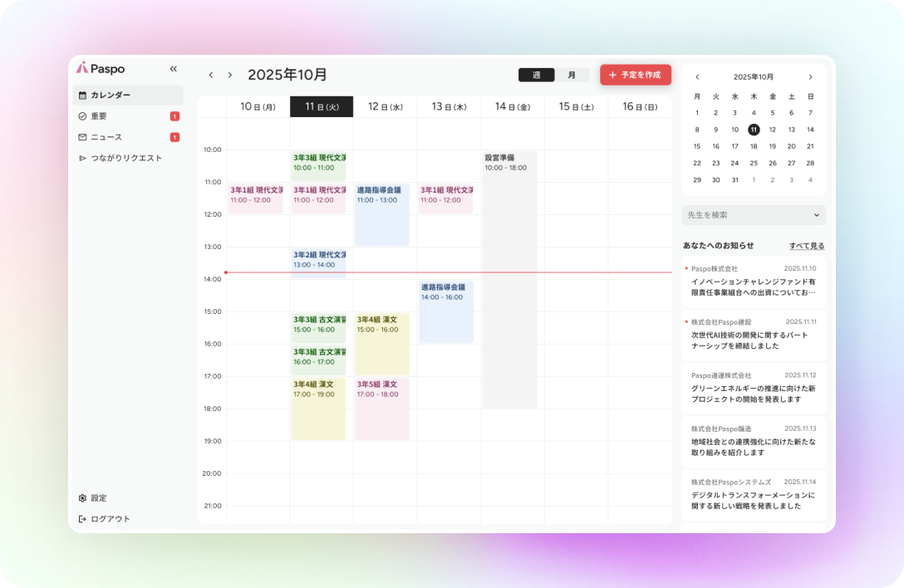
Task: Switch to 月 month view
Action: point(572,75)
